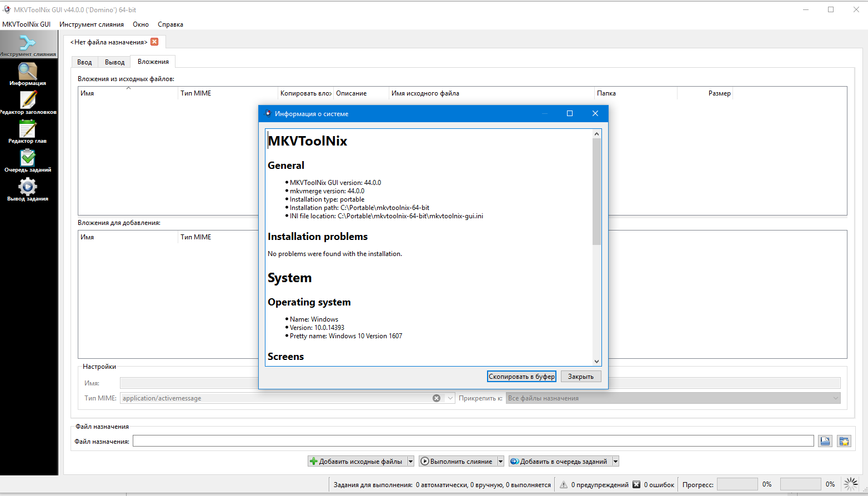This screenshot has width=868, height=496.
Task: Click the system info dialog scrollbar
Action: [596, 192]
